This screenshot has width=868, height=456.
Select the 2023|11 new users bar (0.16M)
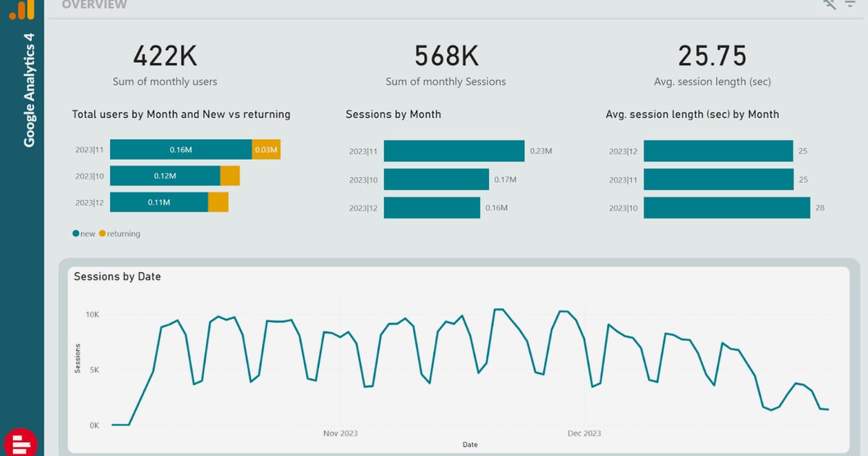181,150
